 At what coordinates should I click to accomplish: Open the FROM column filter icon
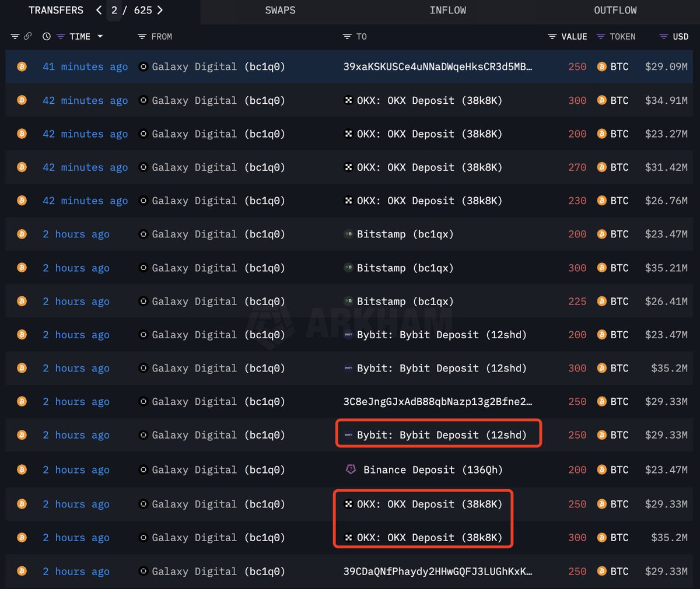coord(142,36)
